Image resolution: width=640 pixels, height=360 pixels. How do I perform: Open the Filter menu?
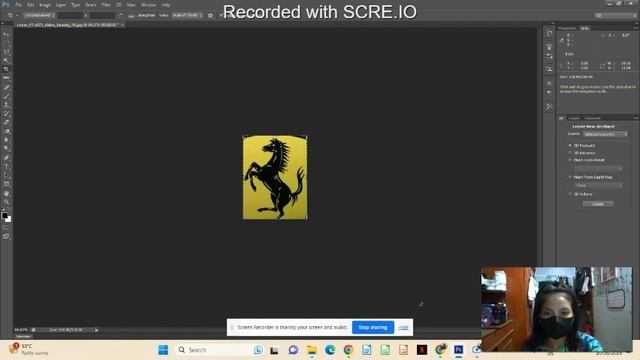(x=106, y=5)
